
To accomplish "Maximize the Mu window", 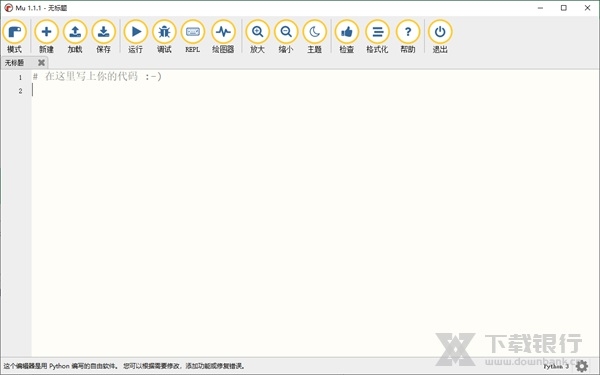I will coord(564,8).
